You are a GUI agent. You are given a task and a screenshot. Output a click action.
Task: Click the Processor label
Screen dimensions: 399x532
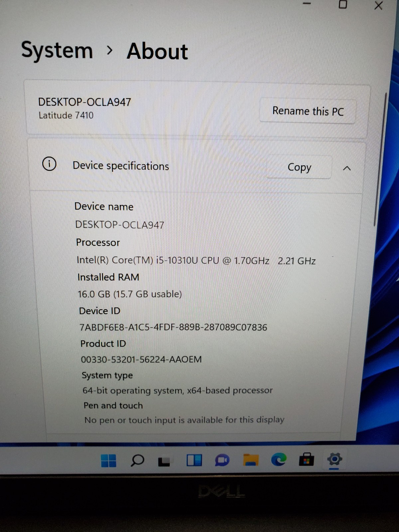pyautogui.click(x=98, y=242)
